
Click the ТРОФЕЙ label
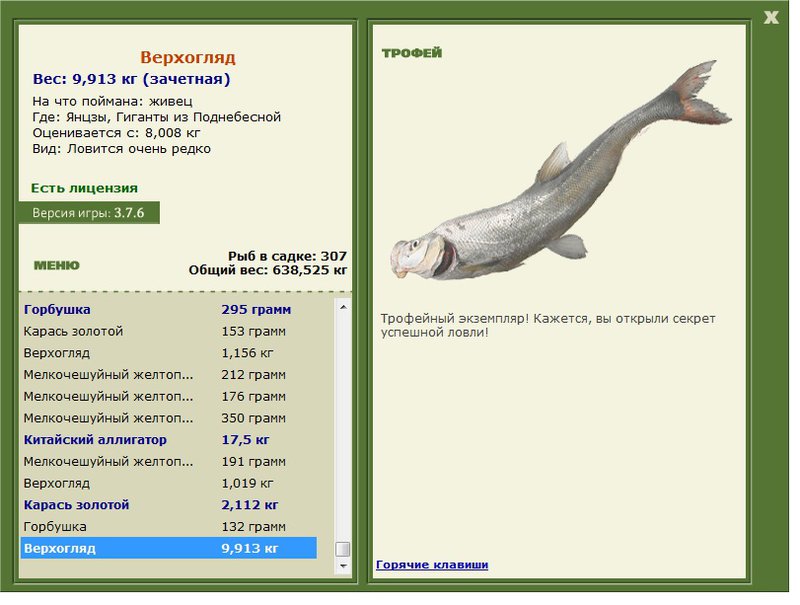[412, 53]
